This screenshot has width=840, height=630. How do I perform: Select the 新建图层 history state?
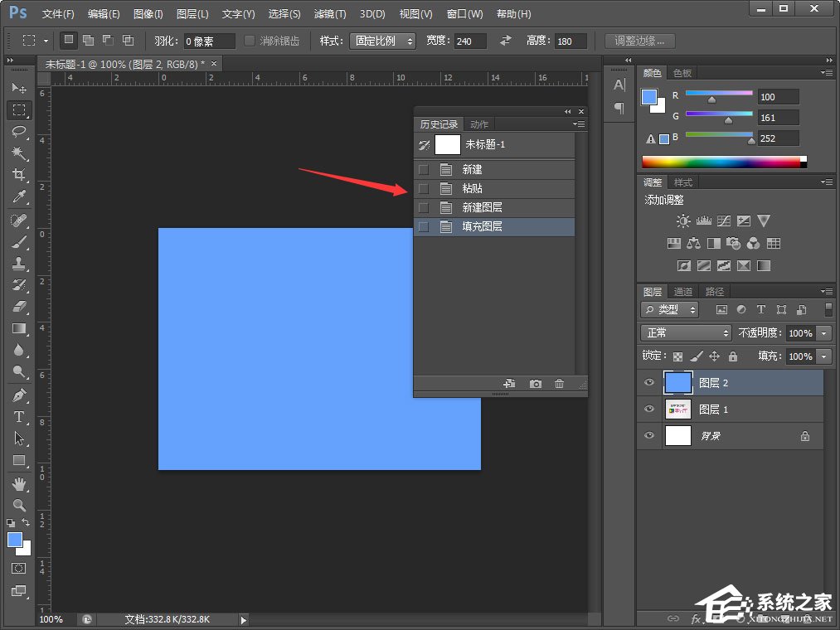point(482,207)
